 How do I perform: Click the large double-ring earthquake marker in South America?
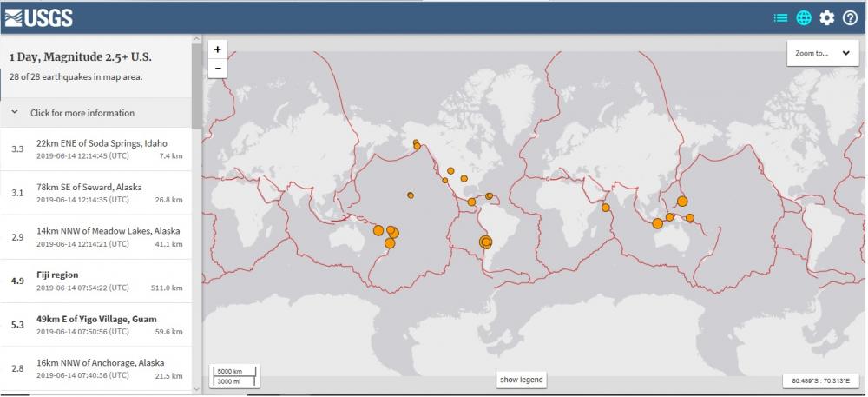pyautogui.click(x=485, y=242)
